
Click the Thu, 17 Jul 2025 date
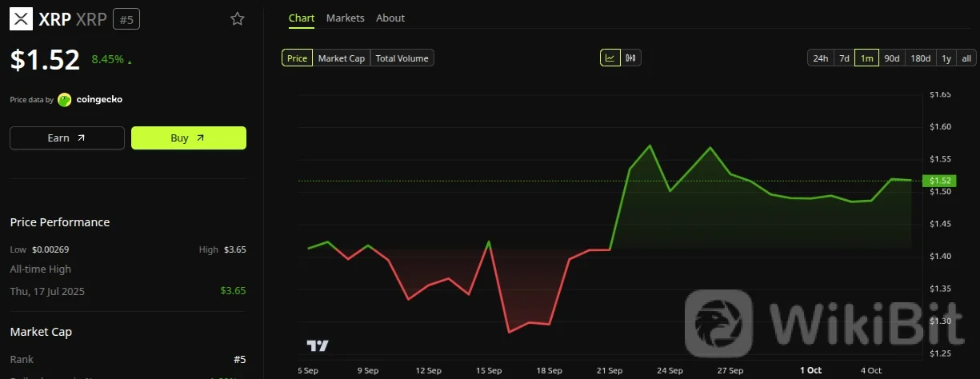(x=47, y=291)
